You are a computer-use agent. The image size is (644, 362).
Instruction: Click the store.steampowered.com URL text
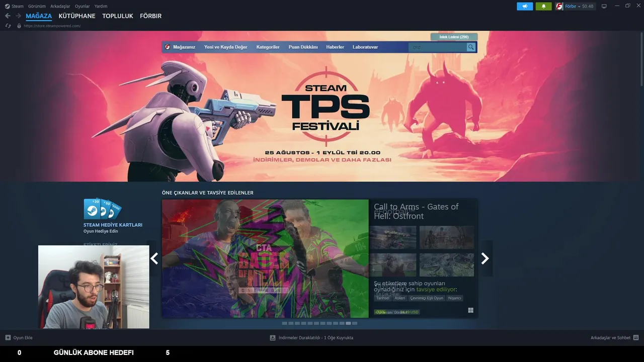pyautogui.click(x=52, y=26)
